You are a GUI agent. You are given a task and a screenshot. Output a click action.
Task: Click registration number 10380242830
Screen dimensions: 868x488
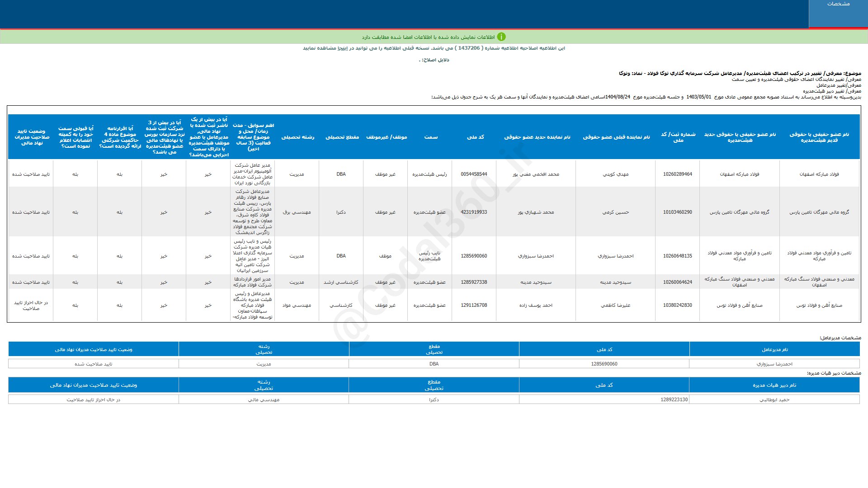click(677, 305)
